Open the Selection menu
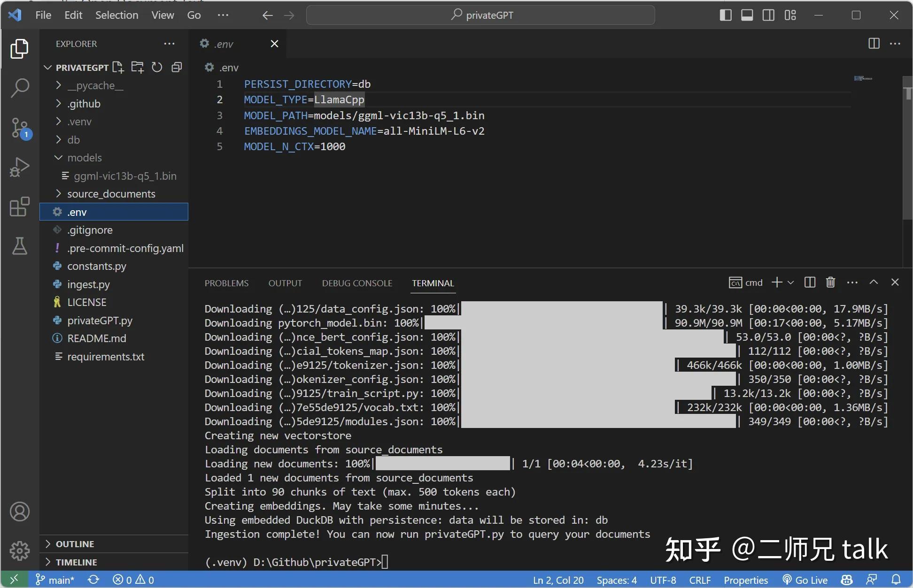 coord(116,15)
